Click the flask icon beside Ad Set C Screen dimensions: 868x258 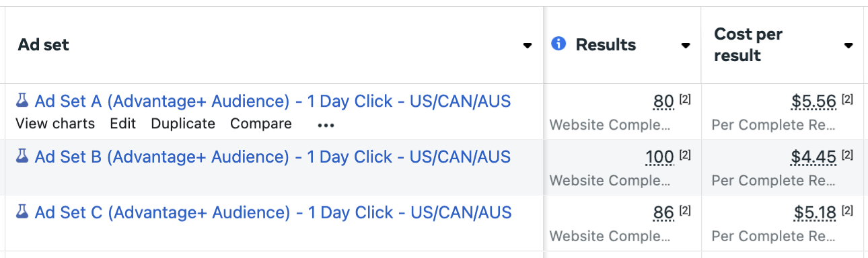click(22, 213)
